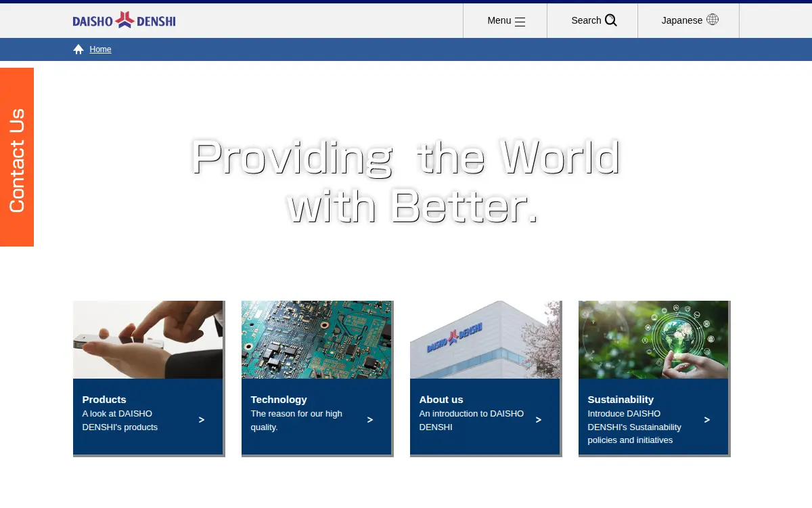Screen dimensions: 812x508
Task: Click the Products card title
Action: pos(104,400)
